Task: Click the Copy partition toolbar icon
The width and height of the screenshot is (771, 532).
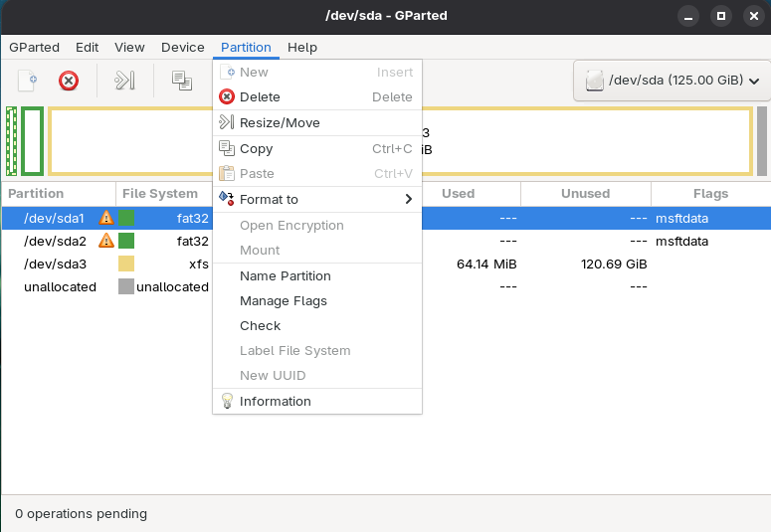Action: (x=181, y=81)
